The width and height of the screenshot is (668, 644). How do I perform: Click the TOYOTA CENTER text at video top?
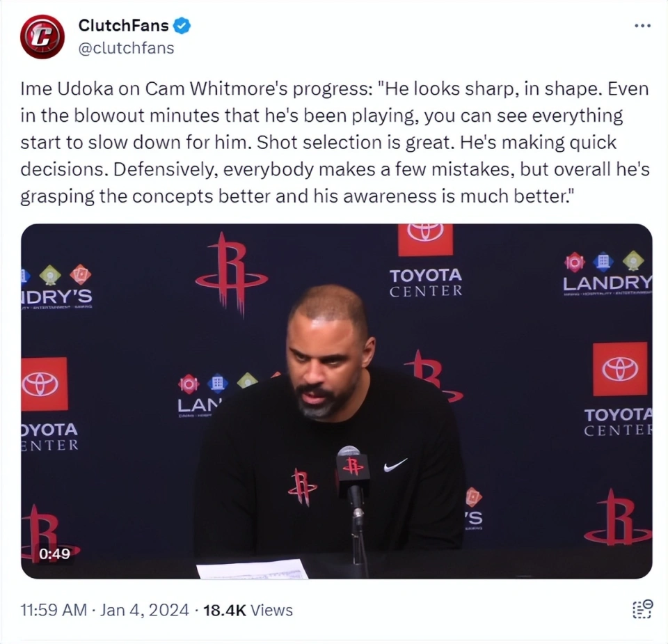[x=426, y=282]
